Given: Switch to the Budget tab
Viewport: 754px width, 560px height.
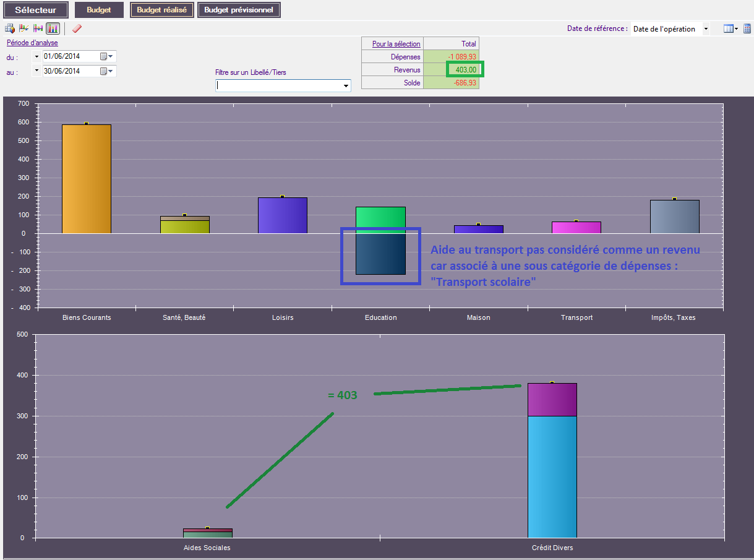Looking at the screenshot, I should pyautogui.click(x=99, y=10).
